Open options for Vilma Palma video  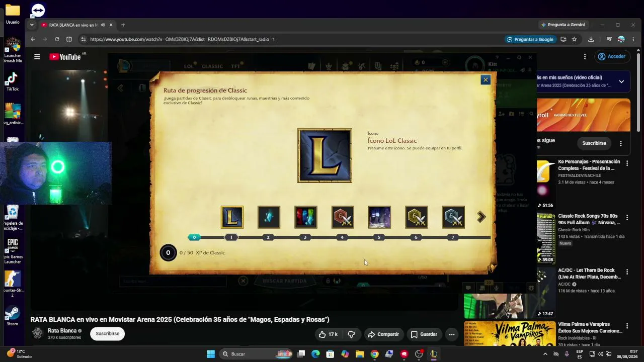point(627,326)
